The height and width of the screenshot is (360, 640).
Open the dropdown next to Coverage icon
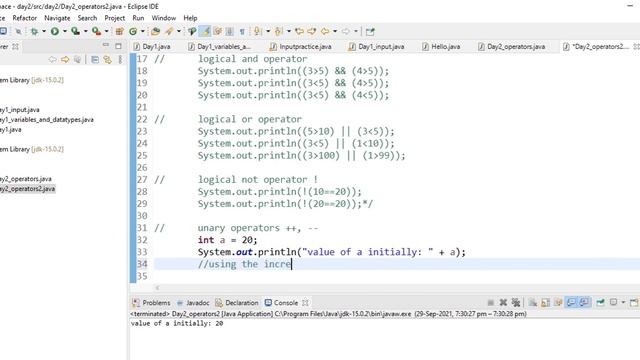click(85, 31)
